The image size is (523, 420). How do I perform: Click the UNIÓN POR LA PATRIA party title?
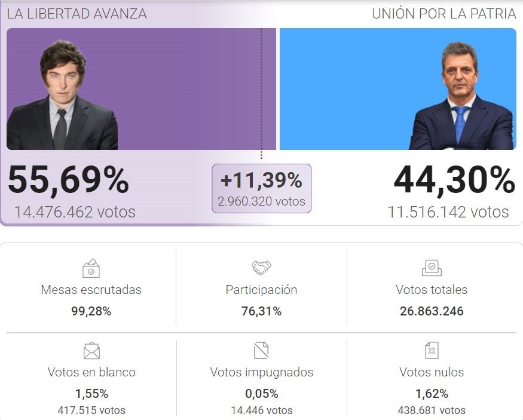tap(444, 14)
